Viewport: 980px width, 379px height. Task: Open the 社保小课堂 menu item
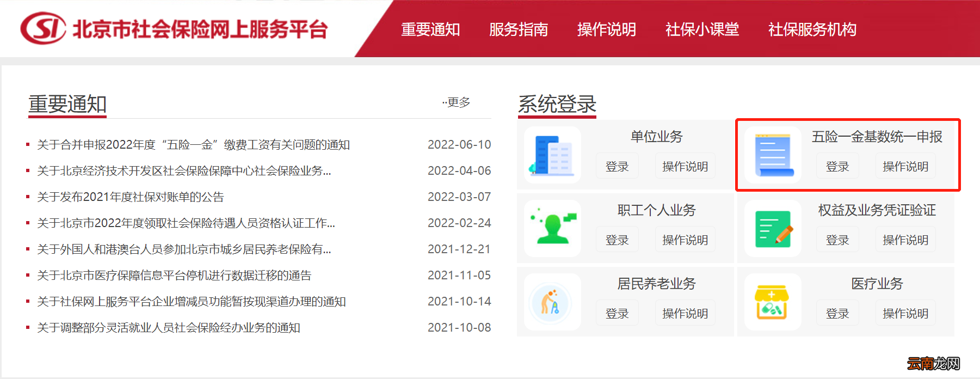pos(702,29)
